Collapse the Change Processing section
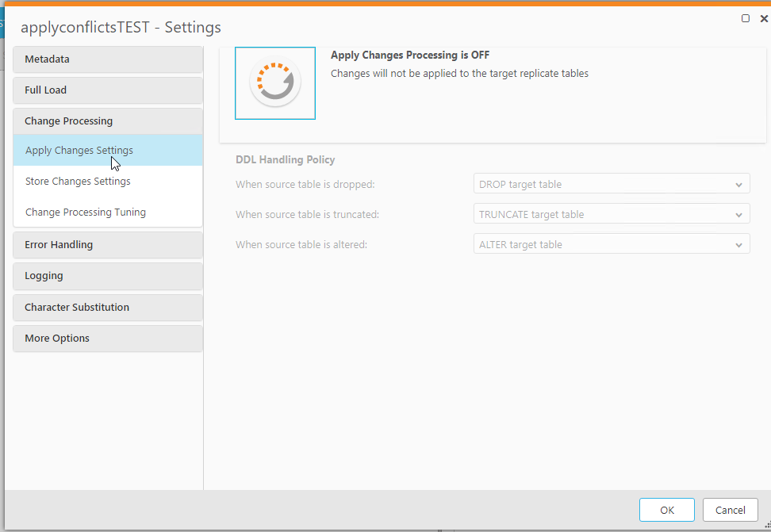 pos(108,121)
